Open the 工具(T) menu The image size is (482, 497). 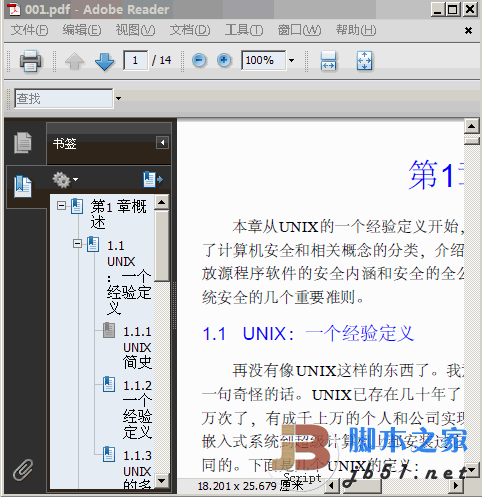point(244,30)
